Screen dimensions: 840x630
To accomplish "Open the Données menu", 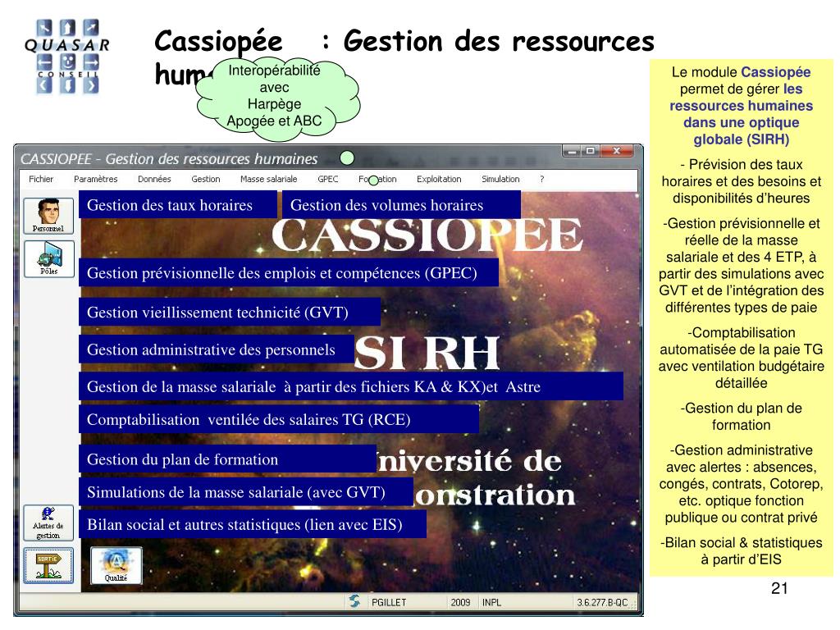I will click(154, 179).
